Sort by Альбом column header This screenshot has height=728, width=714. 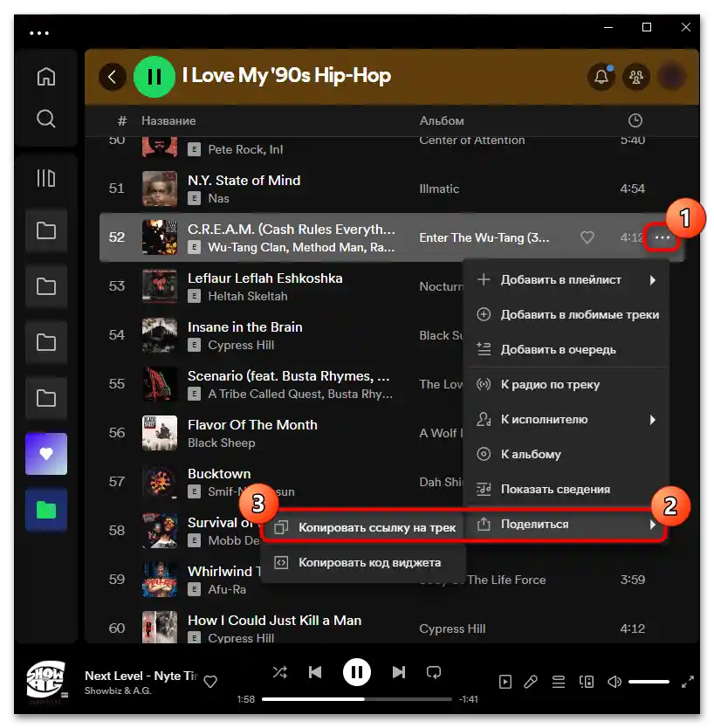pos(442,120)
